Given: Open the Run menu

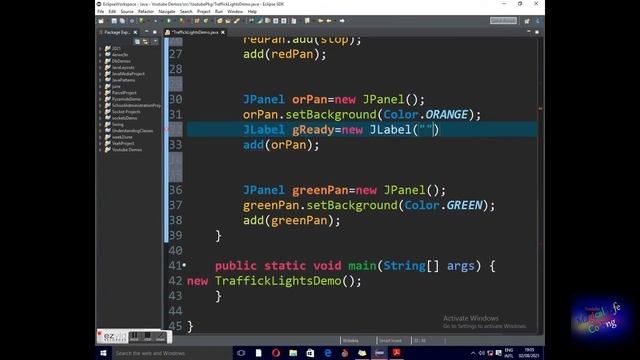Looking at the screenshot, I should (x=219, y=11).
